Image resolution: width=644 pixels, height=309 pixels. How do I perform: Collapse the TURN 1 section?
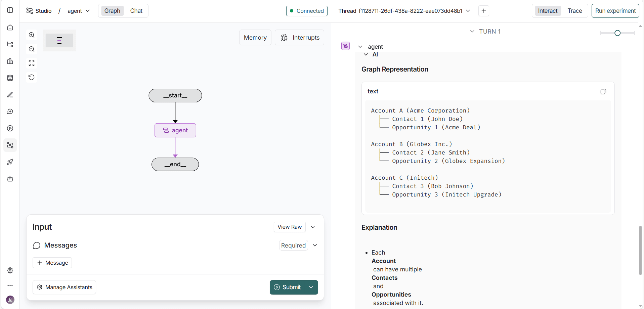[x=472, y=31]
